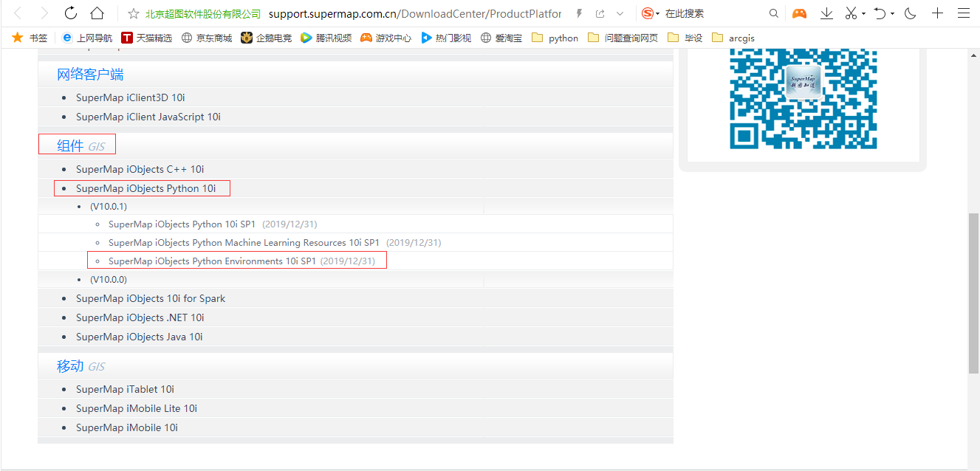This screenshot has width=980, height=471.
Task: Collapse SuperMap iObjects Python 10i
Action: point(145,188)
